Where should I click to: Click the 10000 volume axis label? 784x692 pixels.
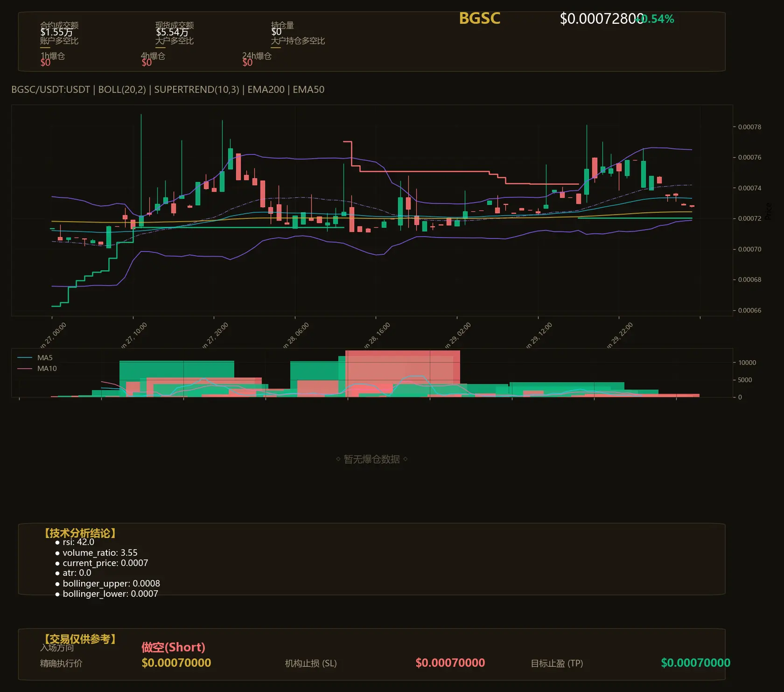pos(747,363)
